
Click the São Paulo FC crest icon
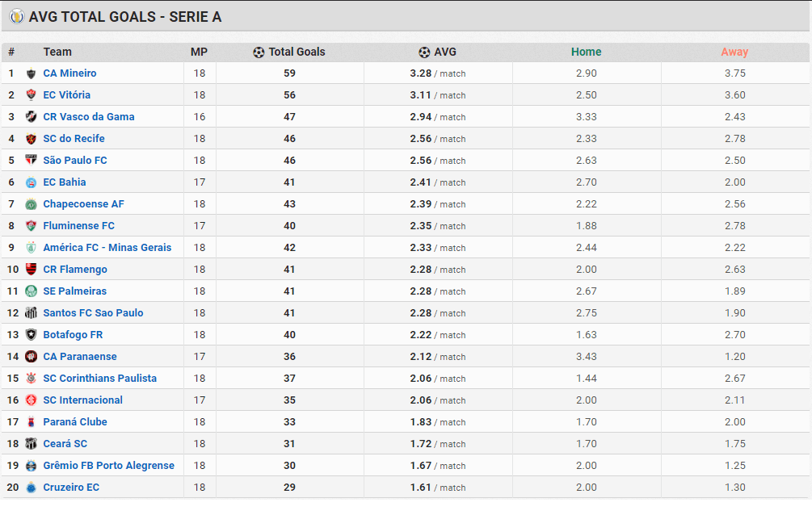pos(31,161)
